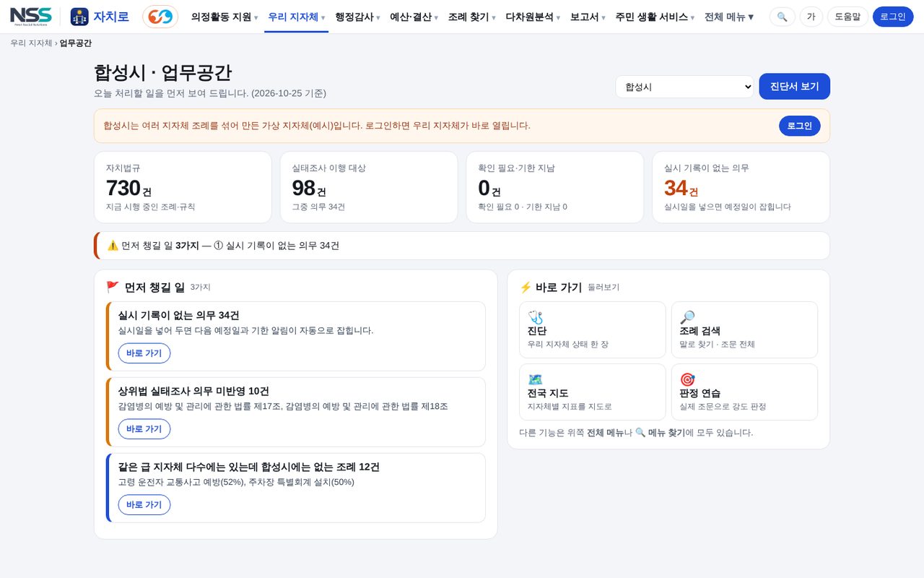This screenshot has height=578, width=924.
Task: Open the 실태조사 이행 대상 98건 stat card
Action: pos(369,187)
